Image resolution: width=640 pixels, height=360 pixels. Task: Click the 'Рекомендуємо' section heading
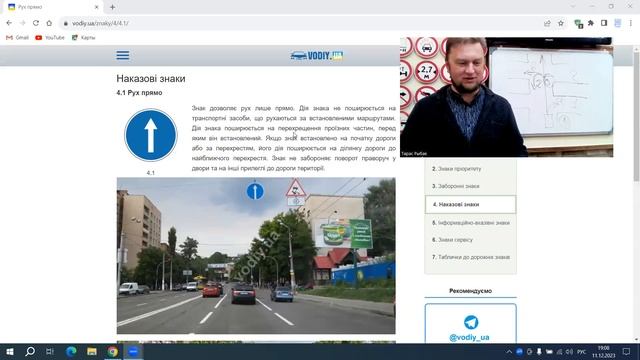[x=470, y=291]
